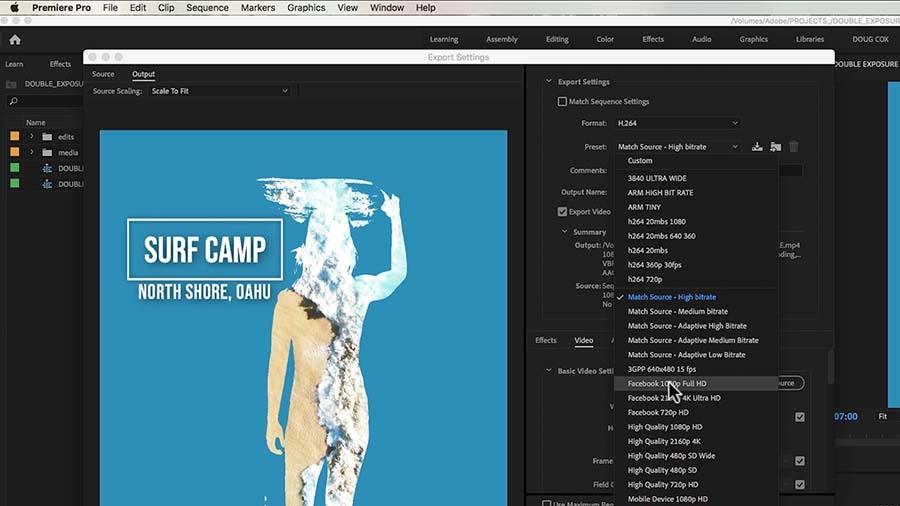Image resolution: width=900 pixels, height=506 pixels.
Task: Select the Custom preset
Action: [x=696, y=161]
